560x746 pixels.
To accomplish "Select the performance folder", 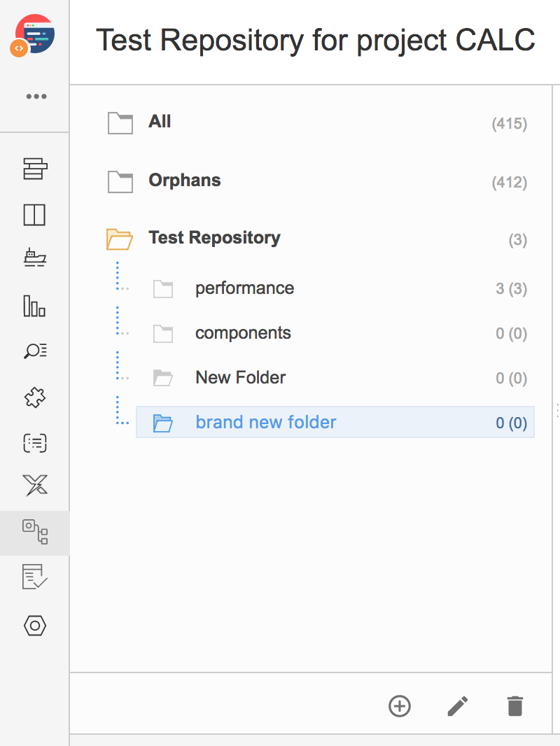I will (335, 288).
